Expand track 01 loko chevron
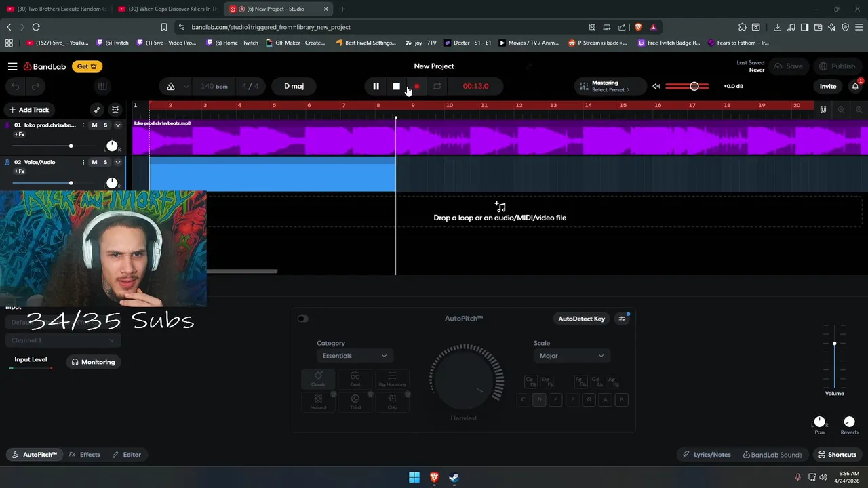The height and width of the screenshot is (488, 868). click(x=118, y=125)
